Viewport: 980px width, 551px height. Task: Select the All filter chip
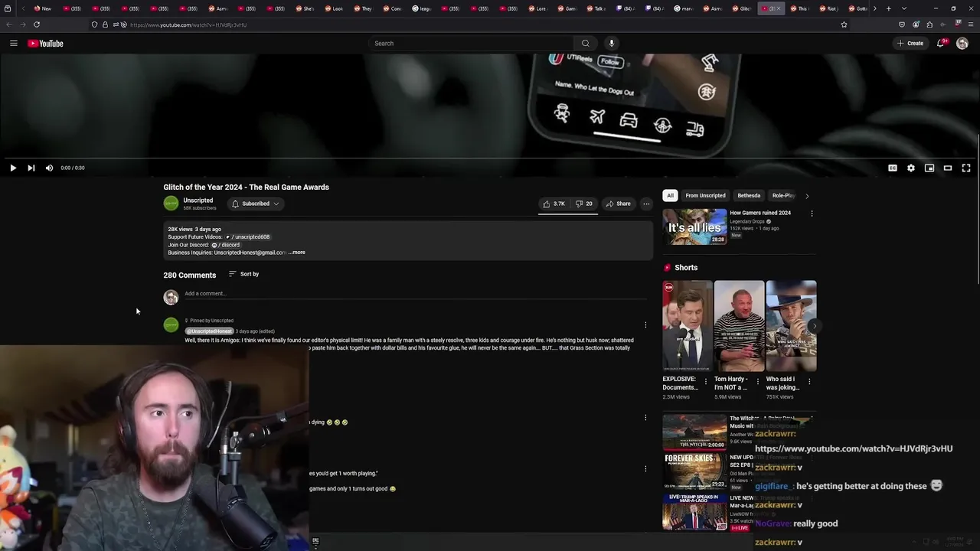670,196
